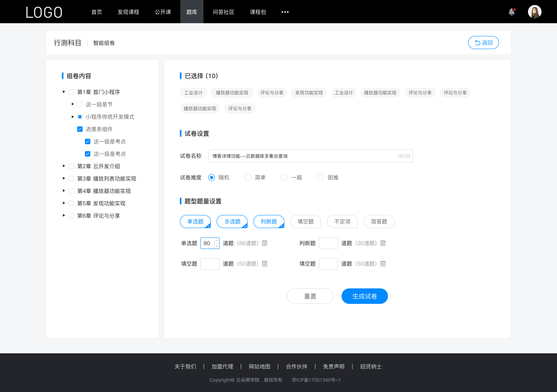Viewport: 557px width, 392px height.
Task: Click the 重置 button
Action: pyautogui.click(x=309, y=296)
